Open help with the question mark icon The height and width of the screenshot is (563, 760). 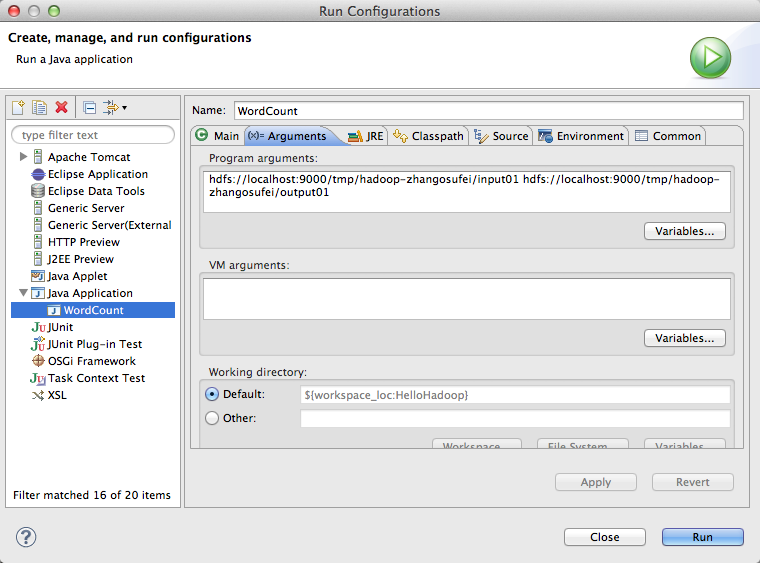26,537
